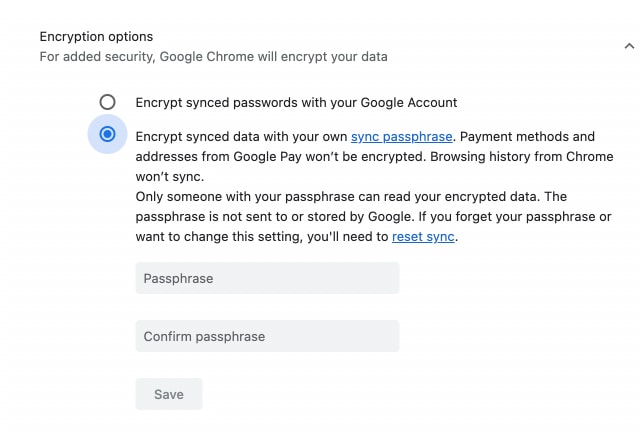Click the 'Encrypt synced data with your own' label text

(x=240, y=136)
